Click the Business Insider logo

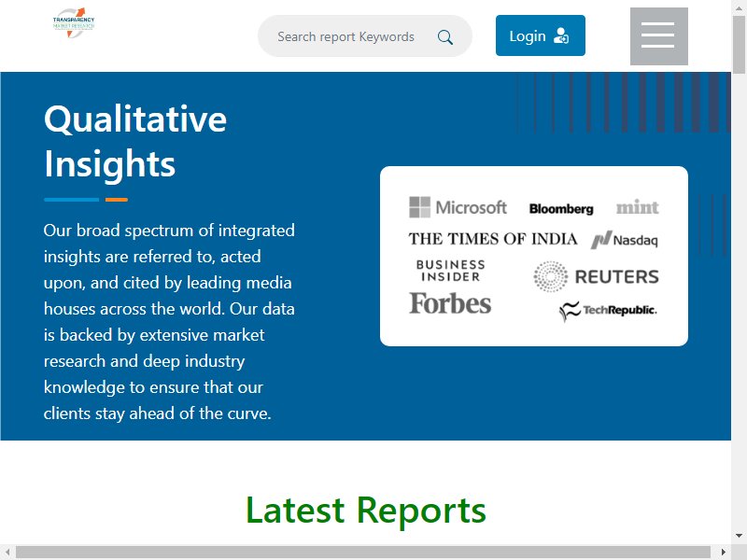[451, 271]
